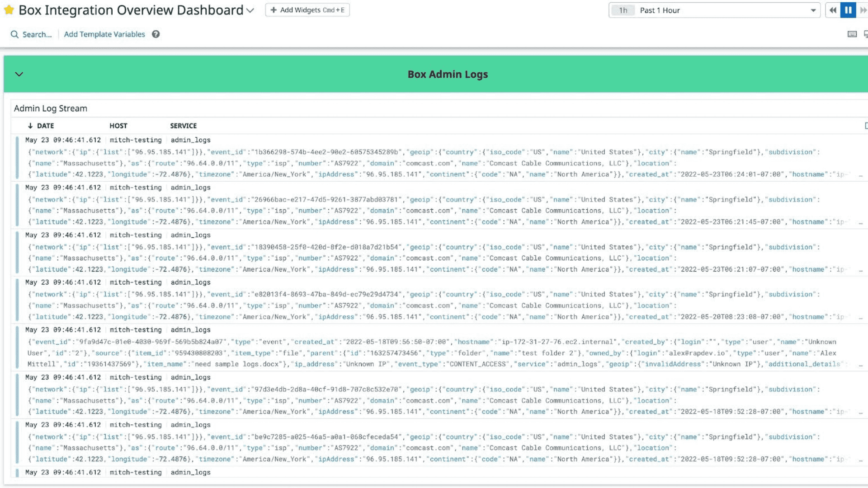Collapse the Box Admin Logs group
This screenshot has height=488, width=868.
(19, 74)
